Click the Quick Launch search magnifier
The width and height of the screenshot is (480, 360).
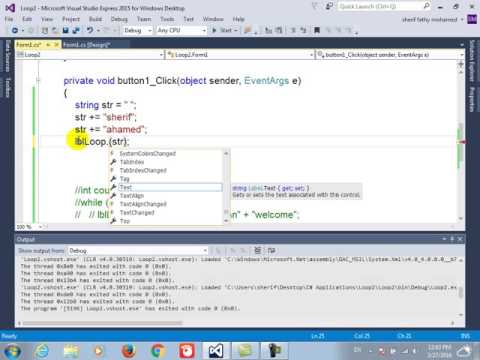tap(426, 6)
